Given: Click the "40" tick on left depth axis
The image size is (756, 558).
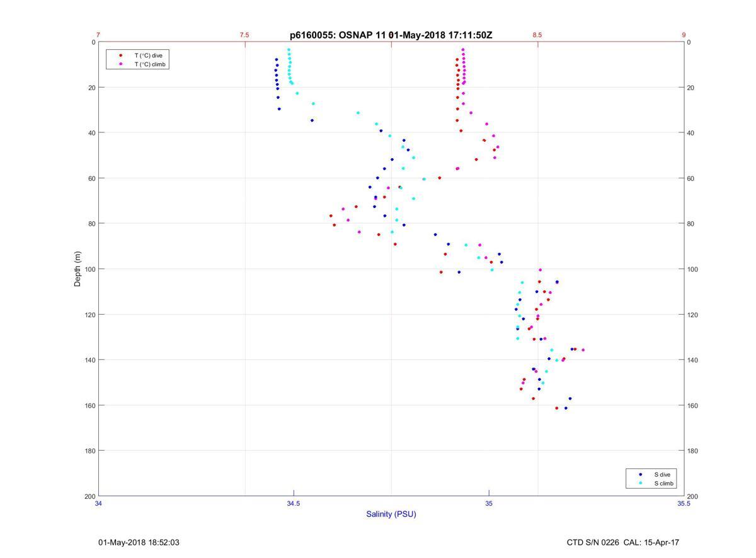Looking at the screenshot, I should pos(91,133).
